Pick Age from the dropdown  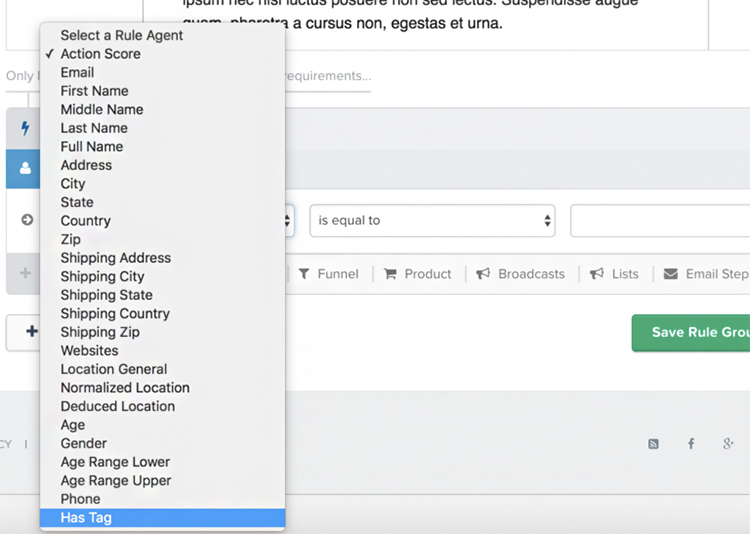pos(163,425)
